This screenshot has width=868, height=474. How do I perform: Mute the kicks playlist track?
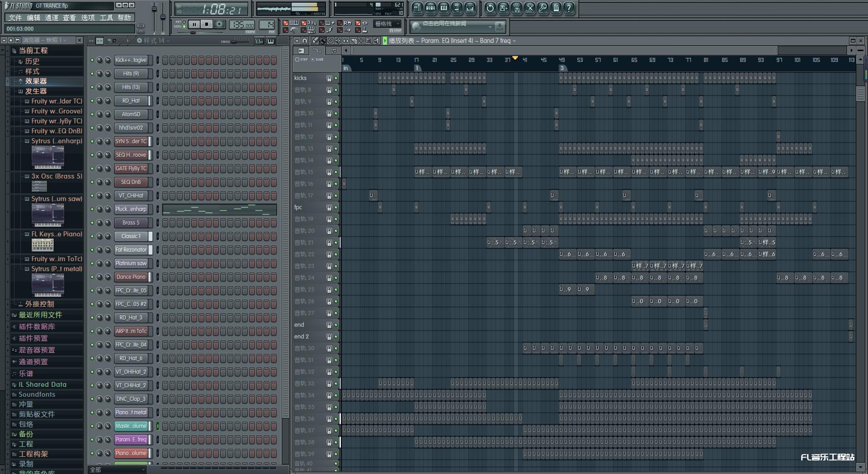pos(336,78)
